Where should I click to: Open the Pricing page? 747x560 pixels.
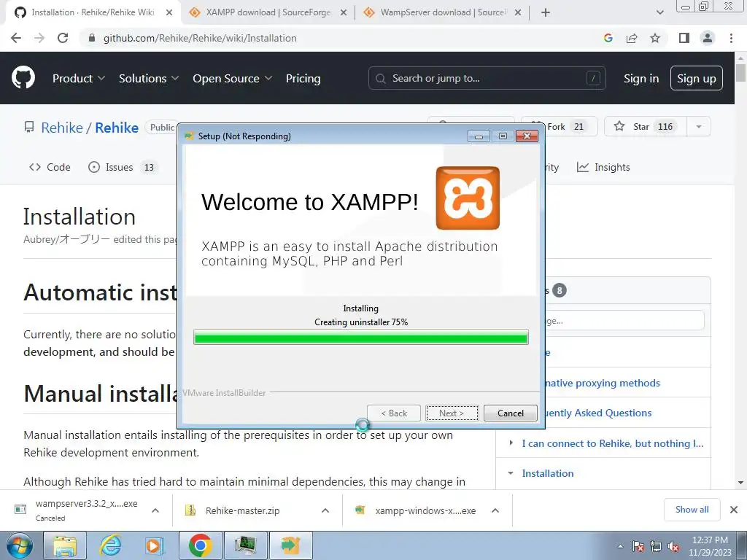303,79
